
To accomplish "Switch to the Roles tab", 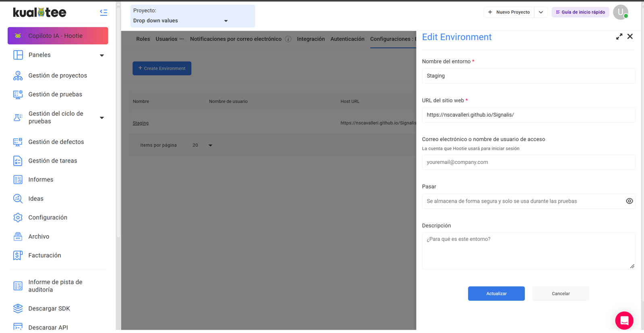I will (x=143, y=39).
